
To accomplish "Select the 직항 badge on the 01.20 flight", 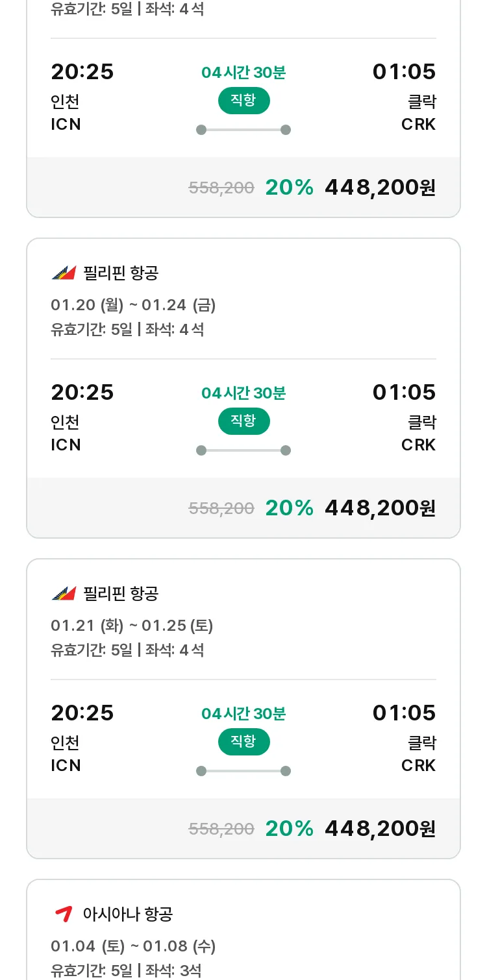I will coord(243,421).
